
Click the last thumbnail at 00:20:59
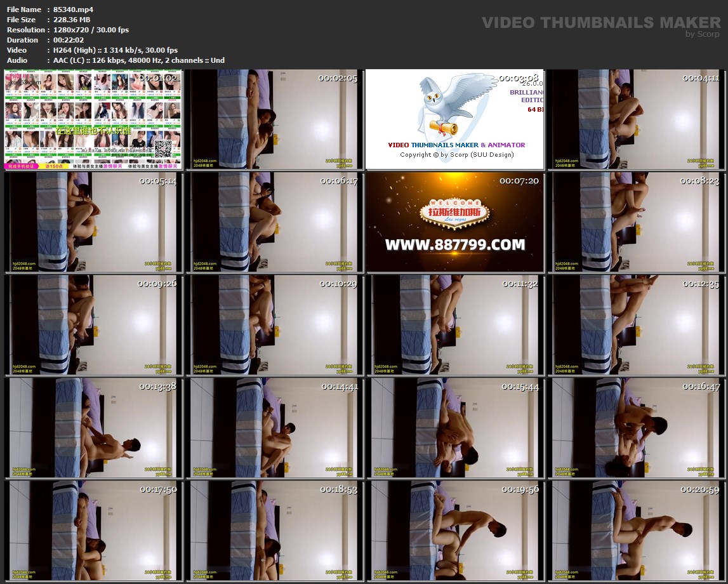(635, 531)
